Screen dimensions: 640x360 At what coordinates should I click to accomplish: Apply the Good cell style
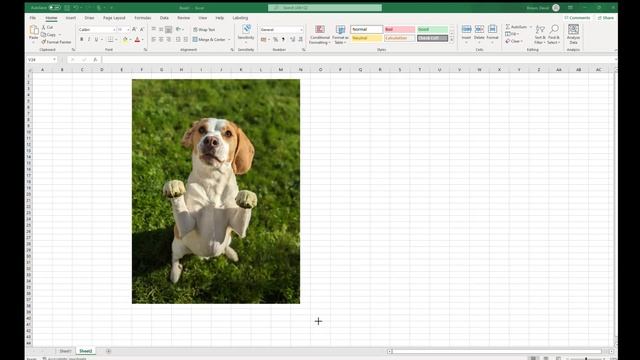tap(432, 29)
